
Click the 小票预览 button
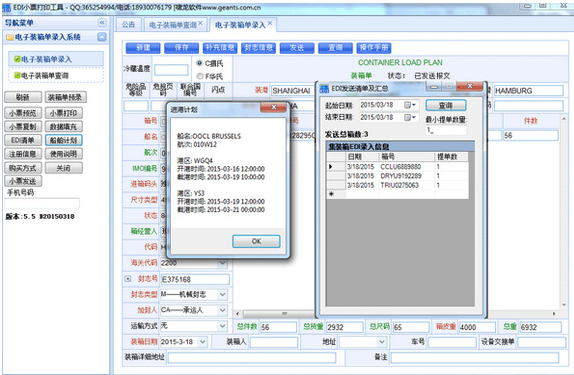(x=23, y=113)
